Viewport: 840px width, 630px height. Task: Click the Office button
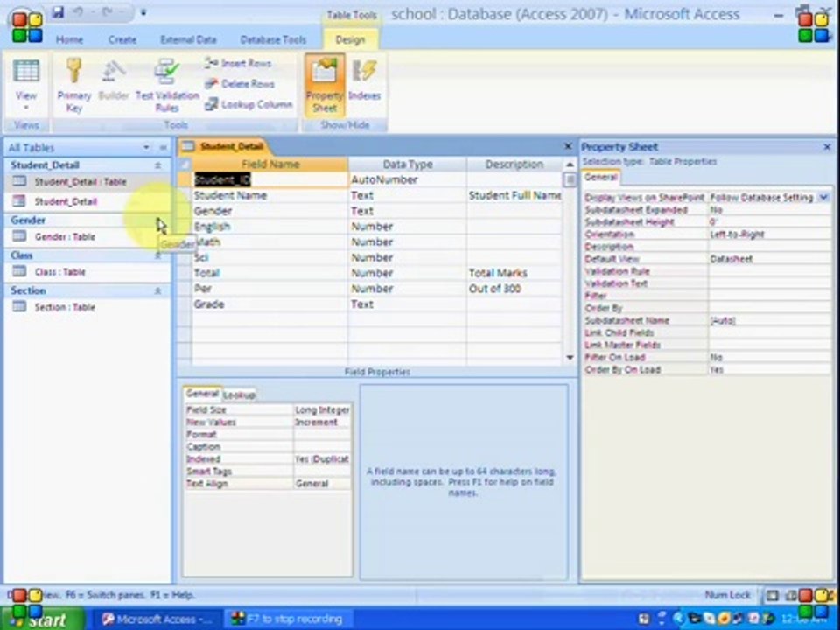(x=27, y=27)
